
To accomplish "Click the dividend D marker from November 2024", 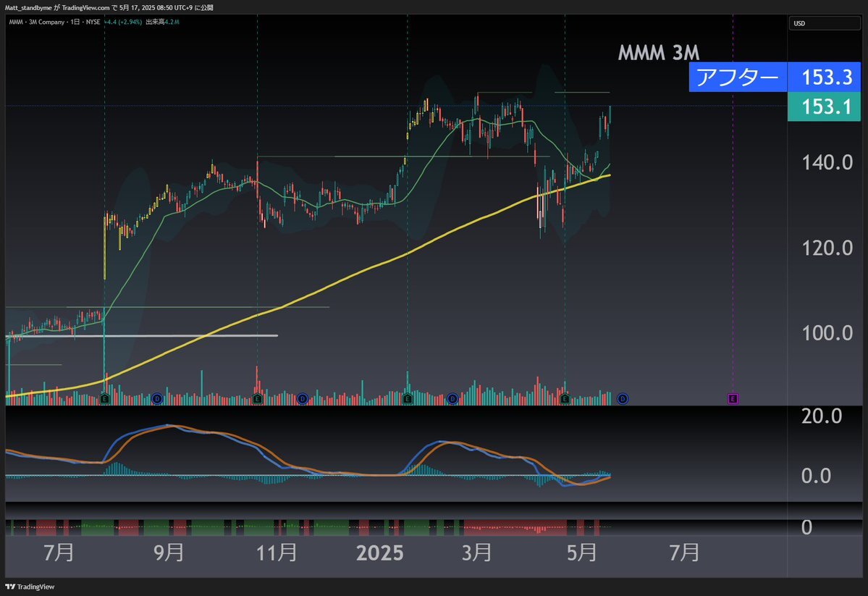I will pyautogui.click(x=303, y=398).
